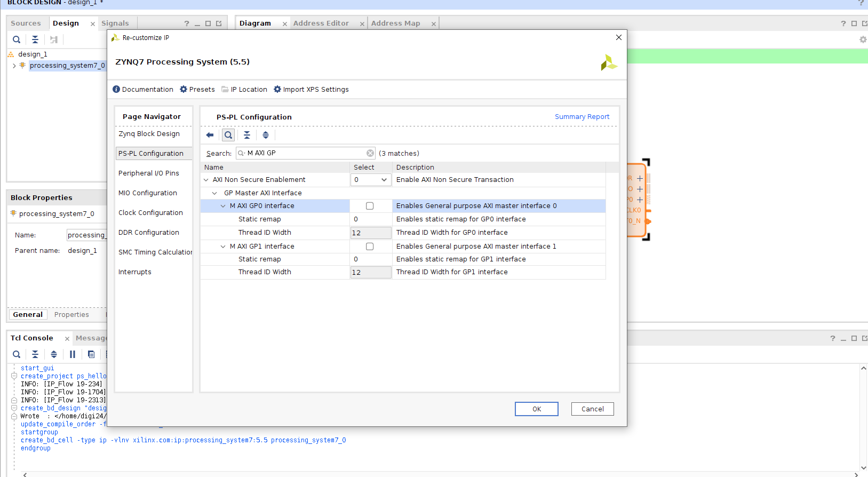Image resolution: width=868 pixels, height=477 pixels.
Task: Collapse M AXI GP1 interface row
Action: 223,247
